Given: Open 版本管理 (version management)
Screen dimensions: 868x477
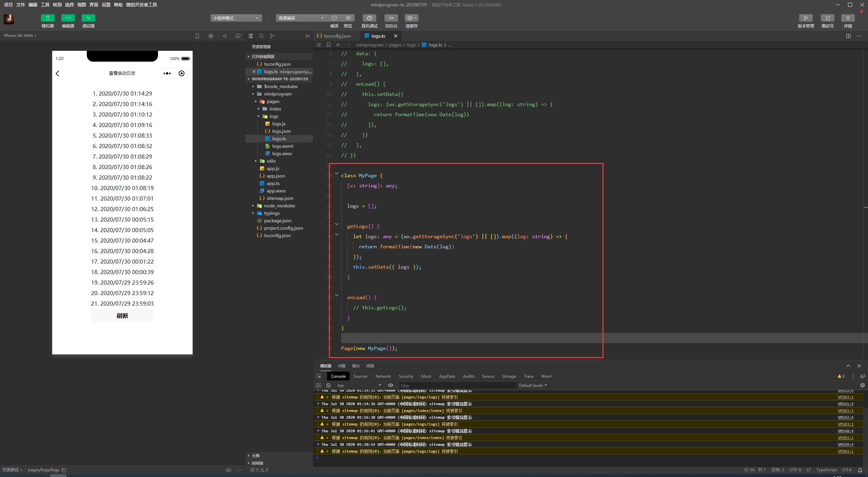Looking at the screenshot, I should [x=806, y=18].
